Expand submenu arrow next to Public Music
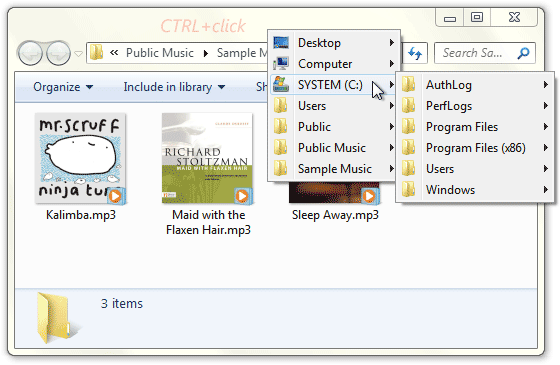 coord(391,148)
